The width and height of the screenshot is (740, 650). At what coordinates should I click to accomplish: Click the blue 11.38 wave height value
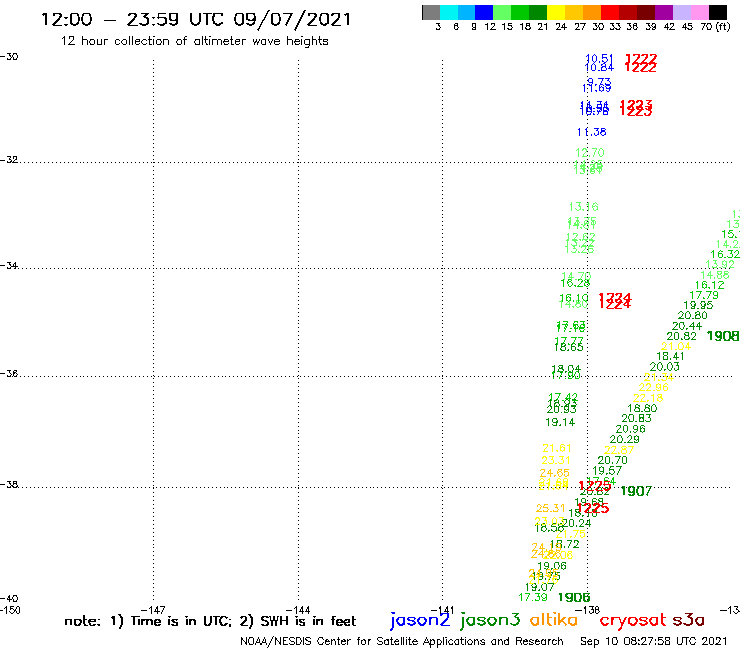[x=591, y=132]
